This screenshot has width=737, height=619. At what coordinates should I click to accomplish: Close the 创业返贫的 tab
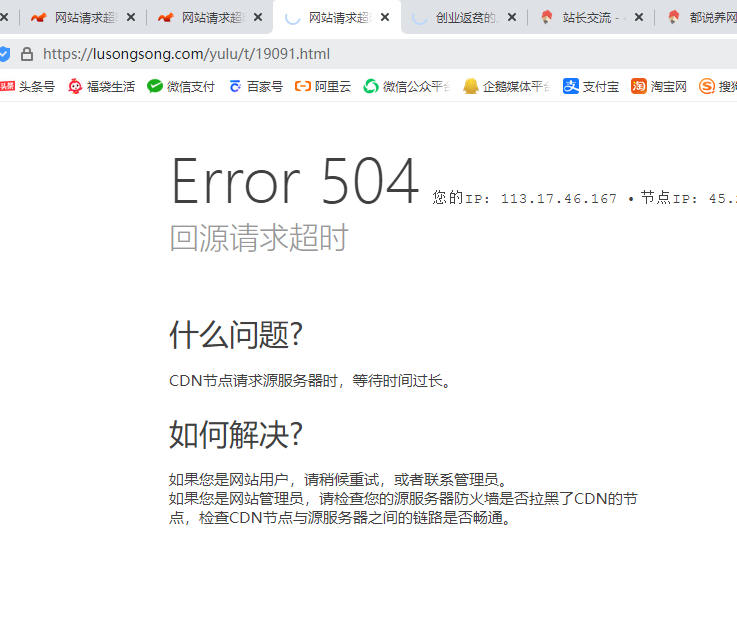click(512, 17)
